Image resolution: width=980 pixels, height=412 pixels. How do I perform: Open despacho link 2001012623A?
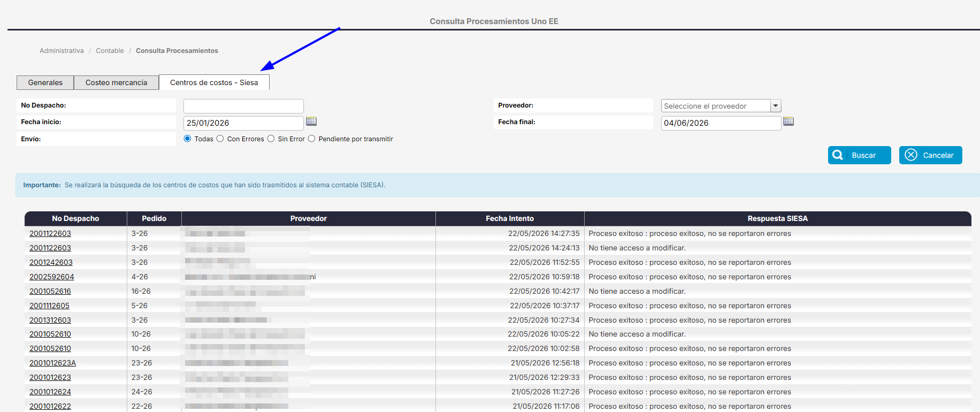click(x=52, y=363)
